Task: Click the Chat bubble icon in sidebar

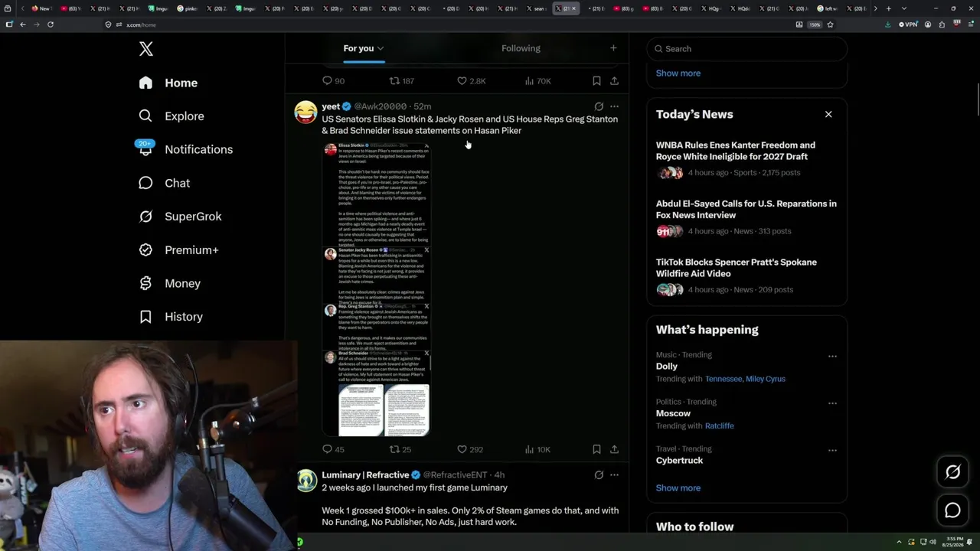Action: tap(145, 183)
